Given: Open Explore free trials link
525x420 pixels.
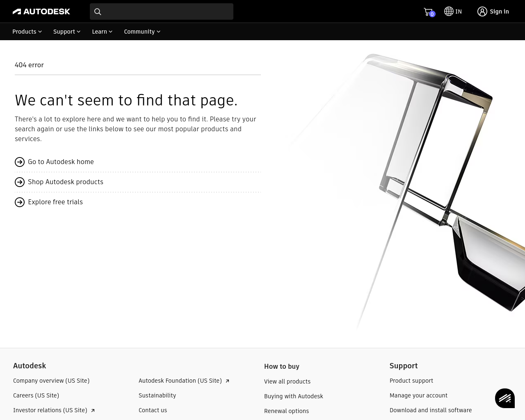Looking at the screenshot, I should [55, 202].
